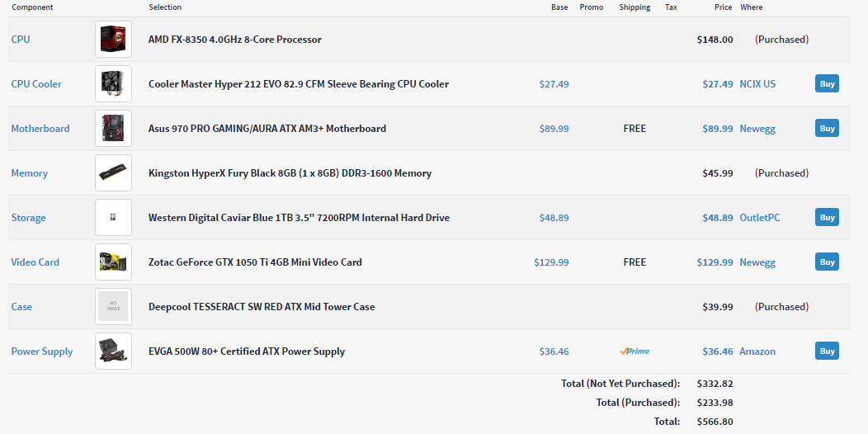868x434 pixels.
Task: Select EVGA 500W 80+ Certified PSU name
Action: (x=247, y=351)
